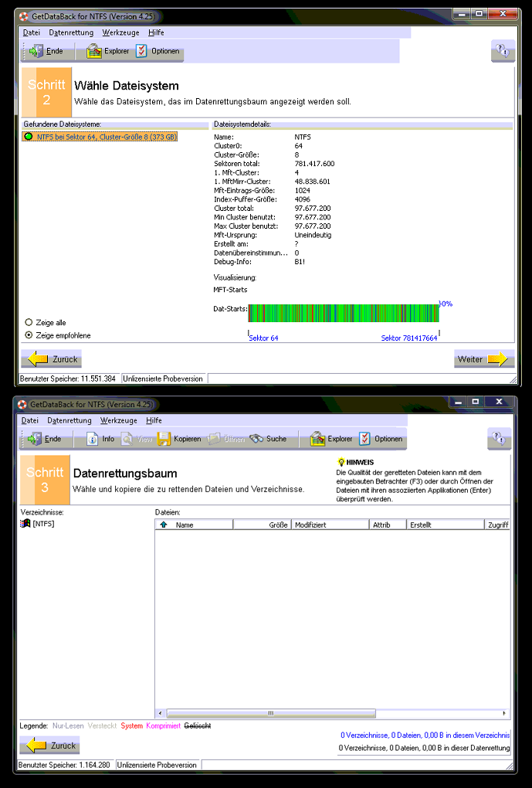The width and height of the screenshot is (532, 788).
Task: Click 'Unlizensierte Probeversion' in top status bar
Action: [x=163, y=379]
